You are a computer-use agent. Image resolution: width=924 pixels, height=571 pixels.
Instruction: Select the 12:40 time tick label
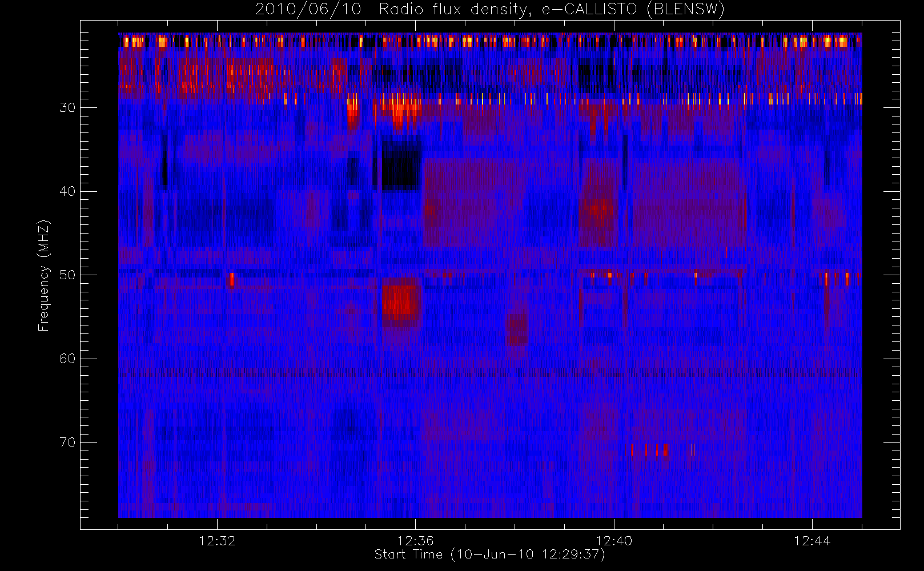[x=614, y=541]
